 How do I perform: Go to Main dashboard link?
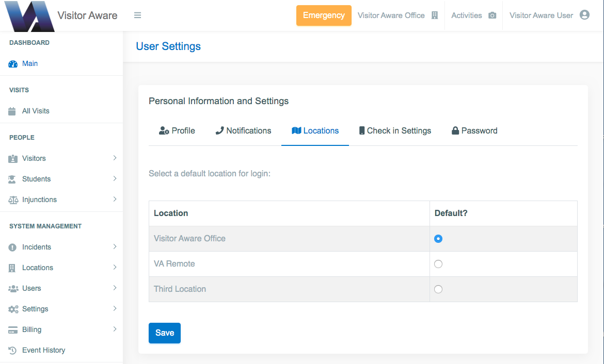pyautogui.click(x=30, y=64)
